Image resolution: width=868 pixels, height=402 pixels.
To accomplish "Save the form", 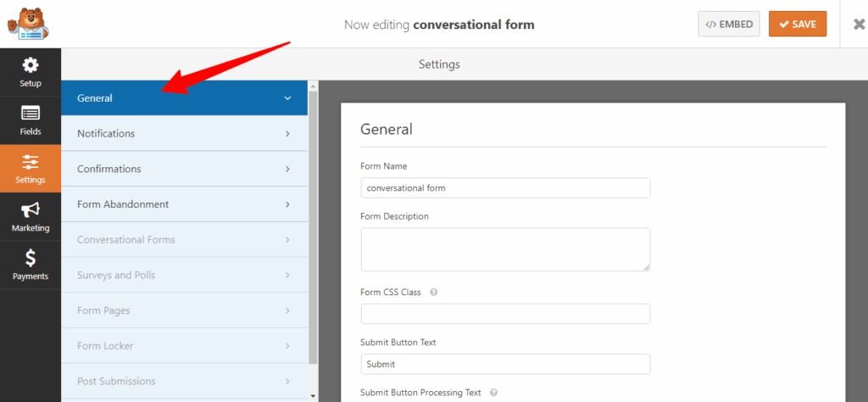I will point(798,25).
